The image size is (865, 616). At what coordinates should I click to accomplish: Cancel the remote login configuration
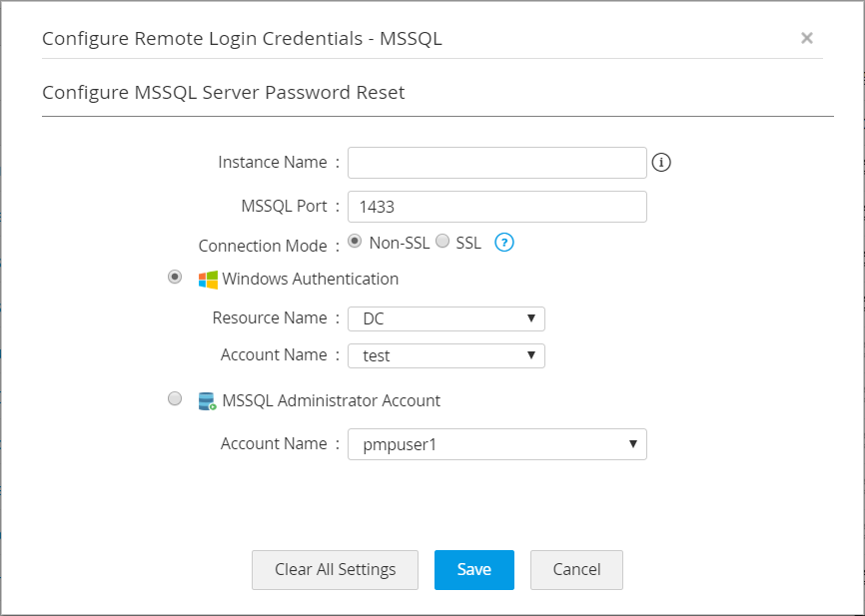[x=576, y=570]
